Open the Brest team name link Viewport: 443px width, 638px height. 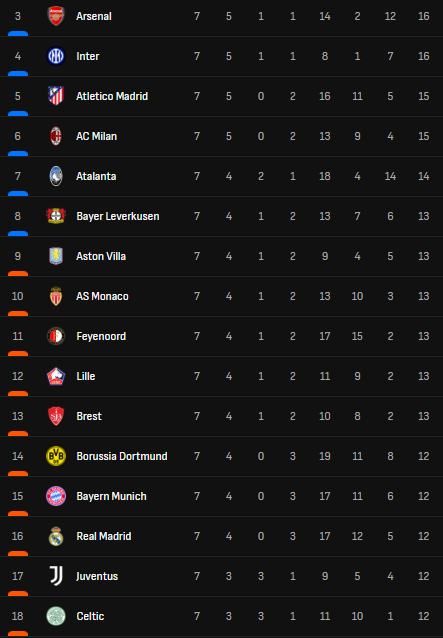(89, 416)
